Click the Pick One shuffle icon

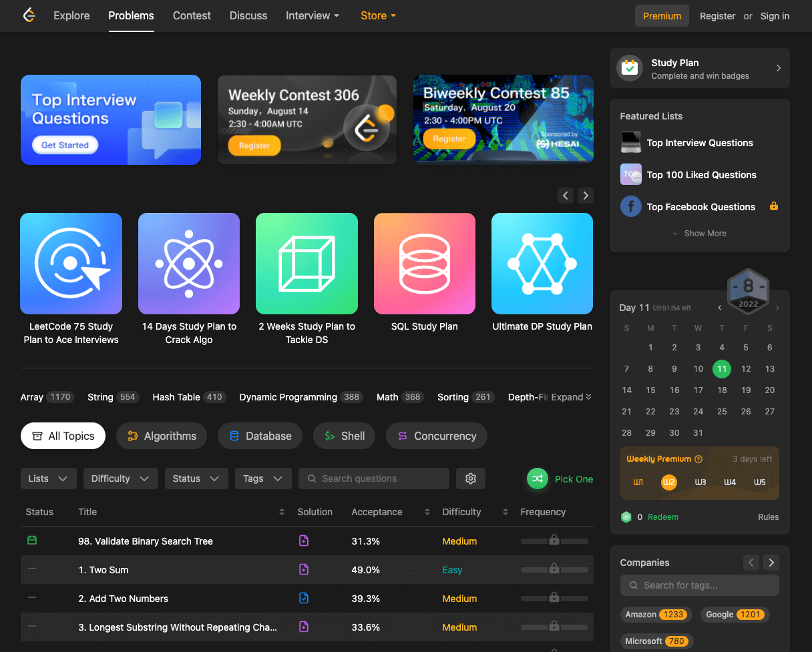pos(538,478)
